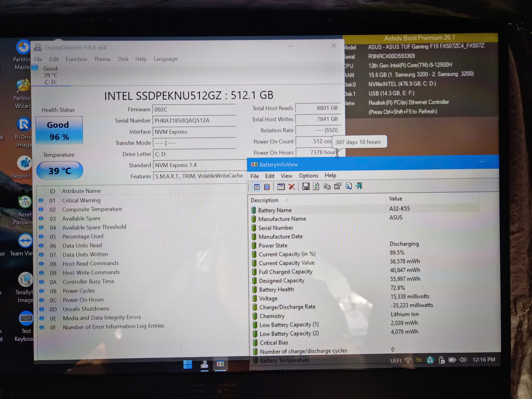Click the red X icon in BatteryInfoView toolbar
The width and height of the screenshot is (532, 399).
click(292, 187)
